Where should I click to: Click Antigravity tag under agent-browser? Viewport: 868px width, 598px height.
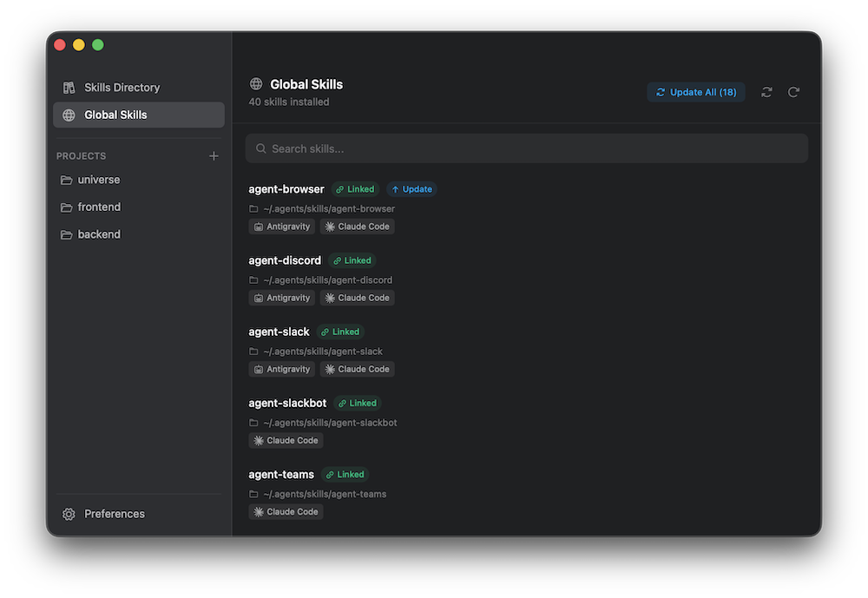[282, 227]
